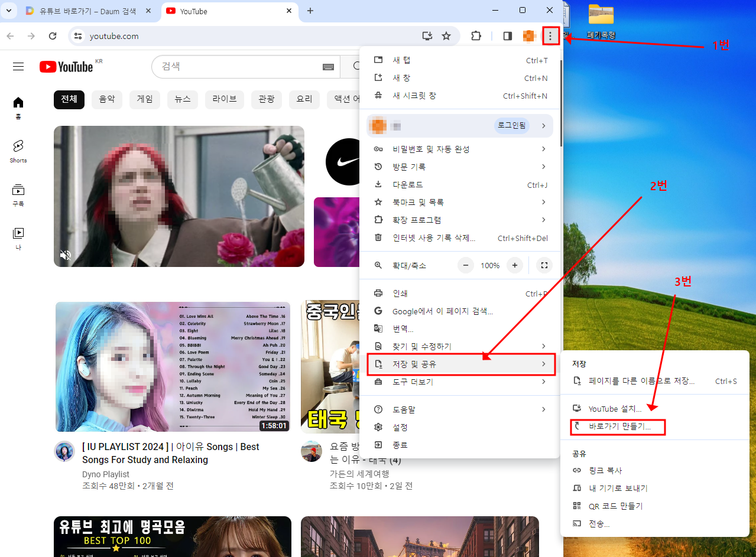Select 종료 to exit Chrome
Screen dimensions: 756x557
pyautogui.click(x=460, y=445)
